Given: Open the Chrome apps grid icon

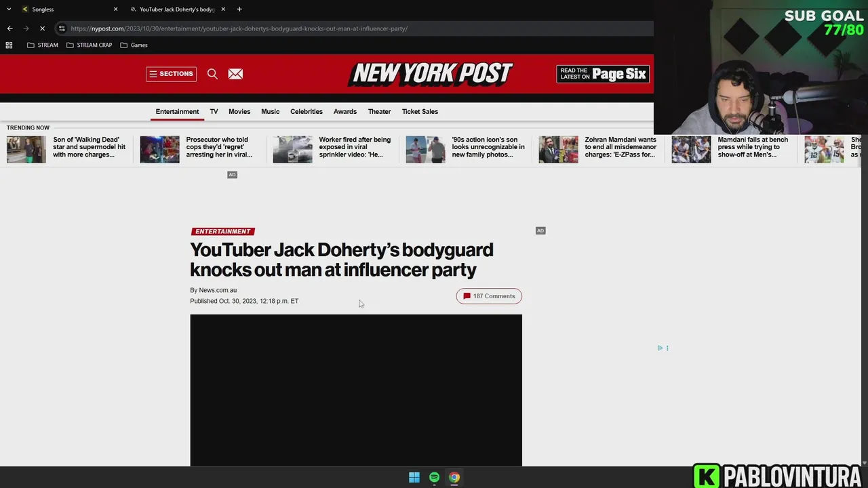Looking at the screenshot, I should [9, 45].
